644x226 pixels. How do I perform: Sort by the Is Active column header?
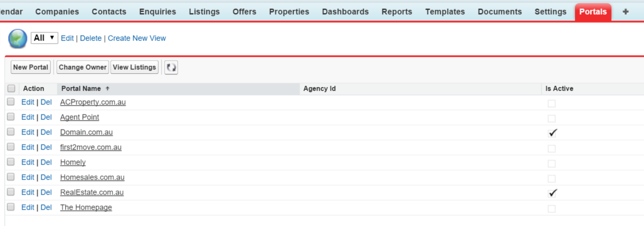(x=559, y=89)
